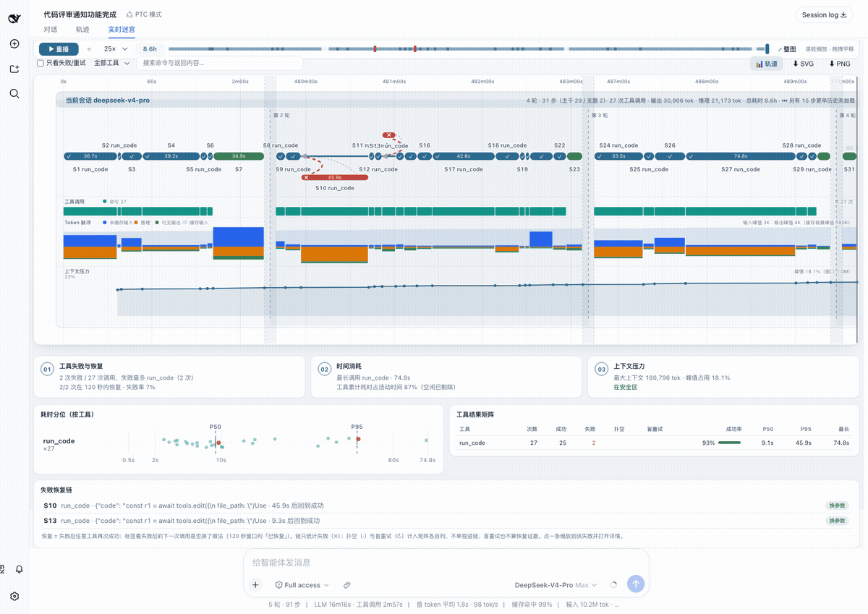The image size is (868, 614).
Task: Click the 01 badge of 工具失败与恢复
Action: point(47,370)
